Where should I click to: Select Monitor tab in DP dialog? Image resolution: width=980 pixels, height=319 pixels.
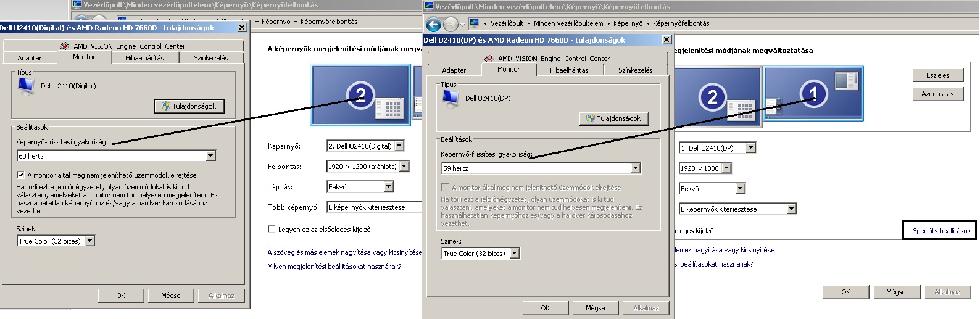(509, 69)
